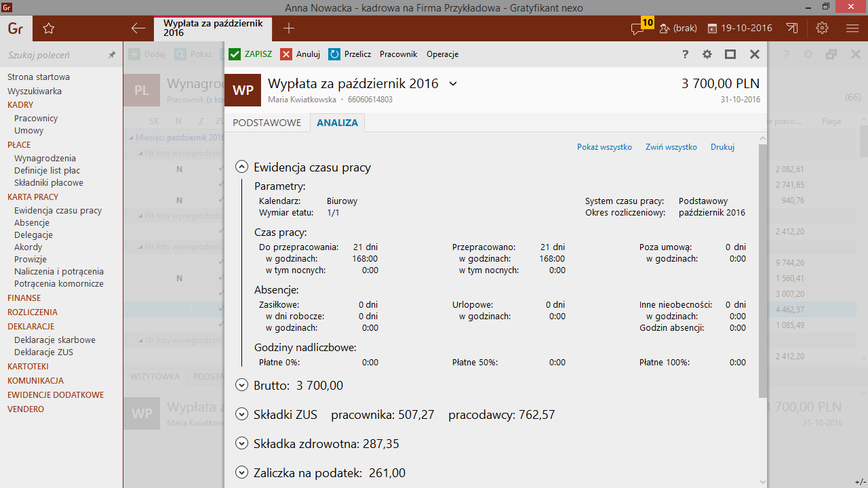This screenshot has width=868, height=488.
Task: Open Strona startowa in the sidebar
Action: pos(39,77)
